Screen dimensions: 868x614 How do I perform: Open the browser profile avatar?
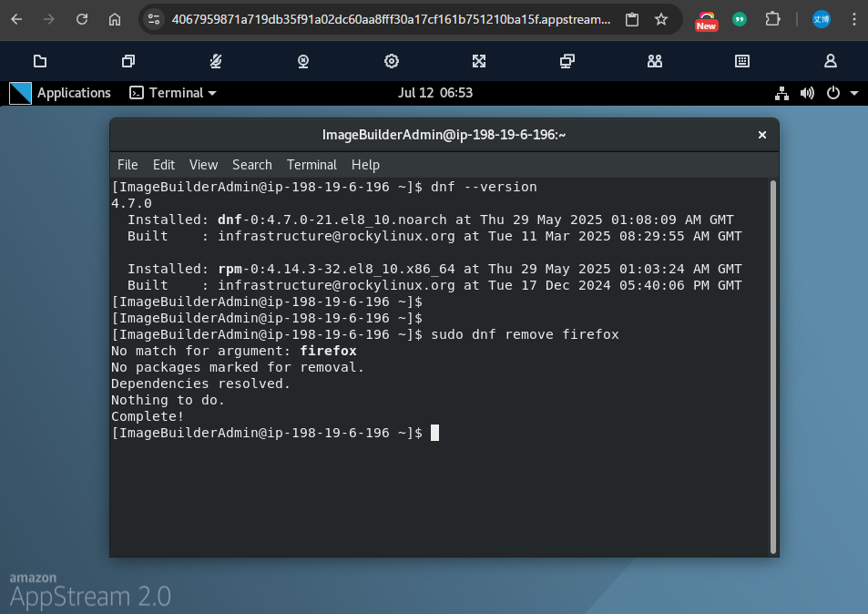pyautogui.click(x=821, y=20)
